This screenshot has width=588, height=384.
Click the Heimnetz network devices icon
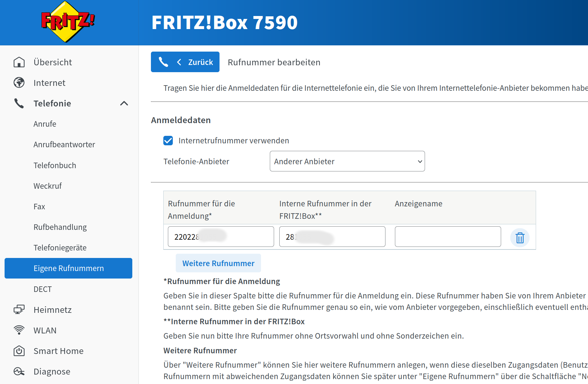19,310
